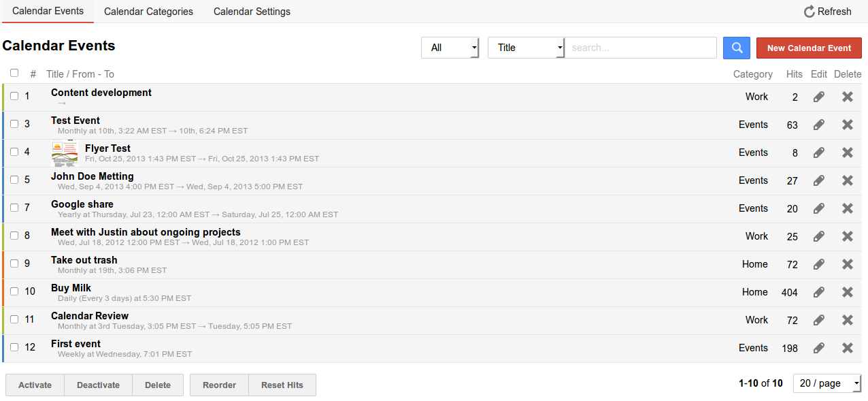Expand the Title search field dropdown
This screenshot has width=868, height=401.
tap(526, 48)
